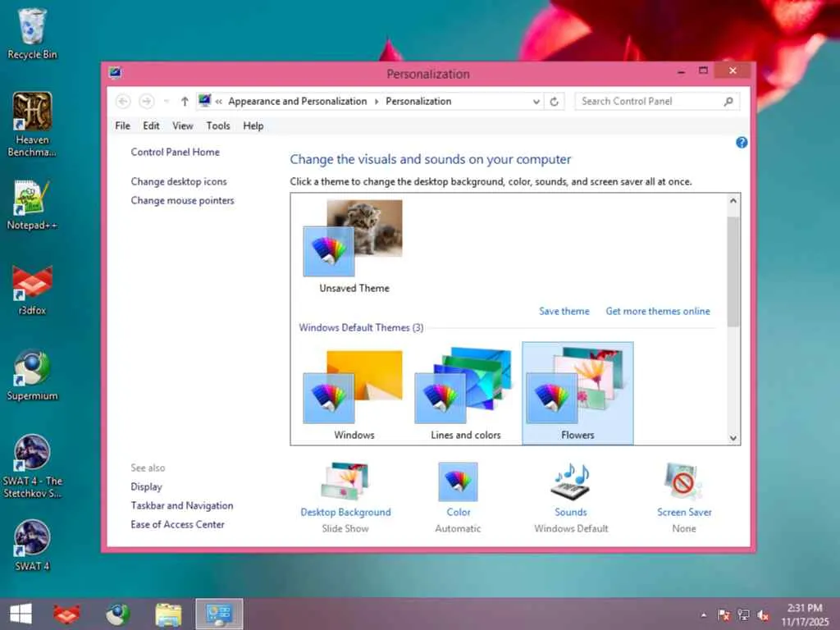Click theme list scrollbar down arrow

point(733,438)
